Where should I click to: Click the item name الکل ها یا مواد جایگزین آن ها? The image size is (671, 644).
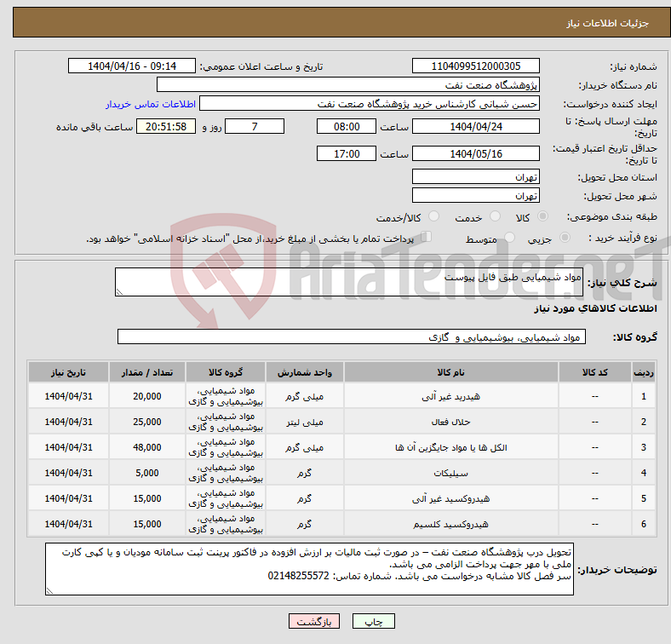451,447
